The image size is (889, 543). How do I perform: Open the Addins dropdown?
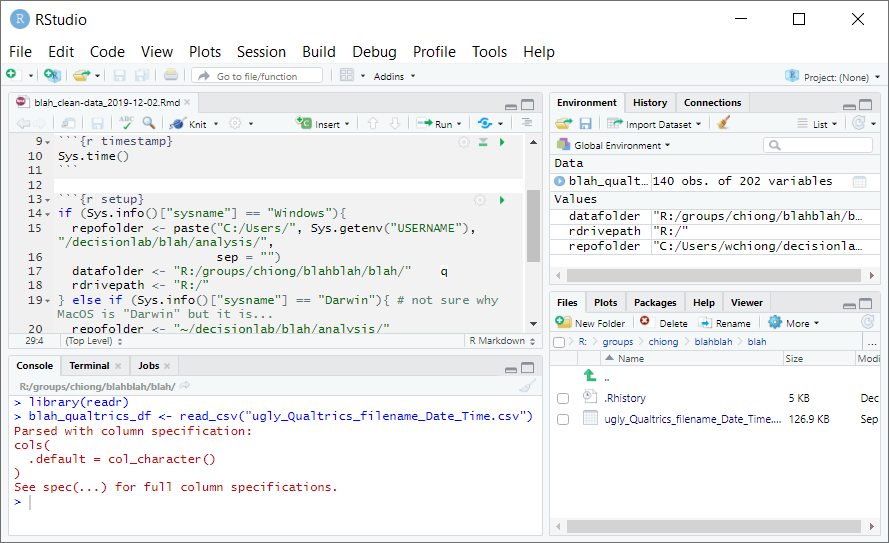(395, 76)
